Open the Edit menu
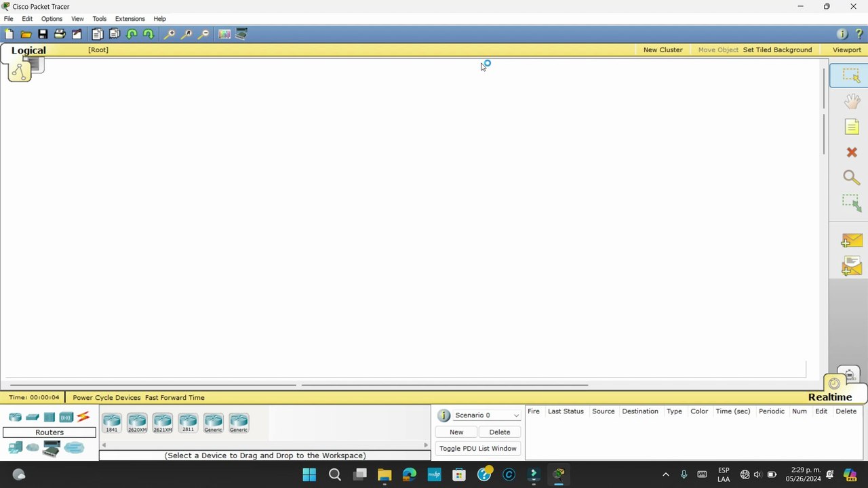 click(x=27, y=18)
